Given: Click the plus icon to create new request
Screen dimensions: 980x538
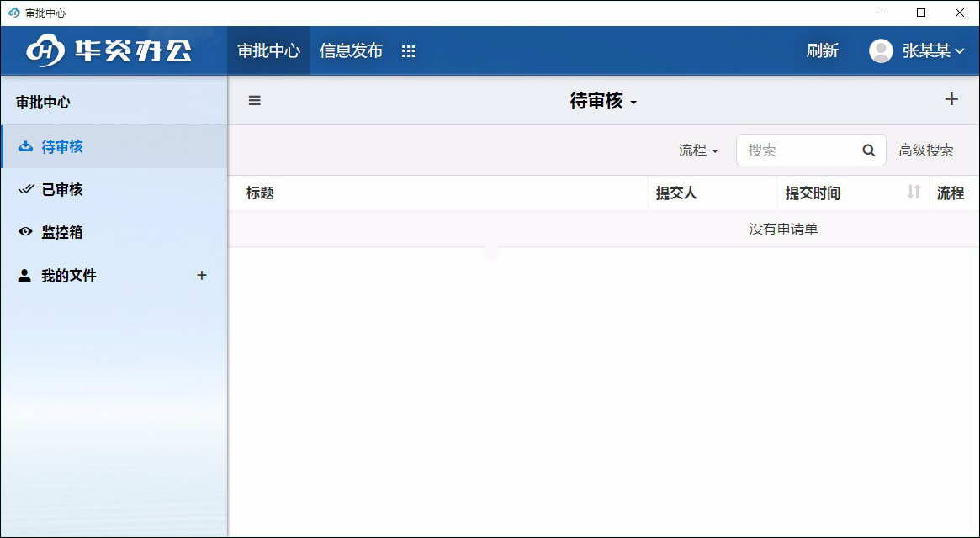Looking at the screenshot, I should tap(951, 98).
